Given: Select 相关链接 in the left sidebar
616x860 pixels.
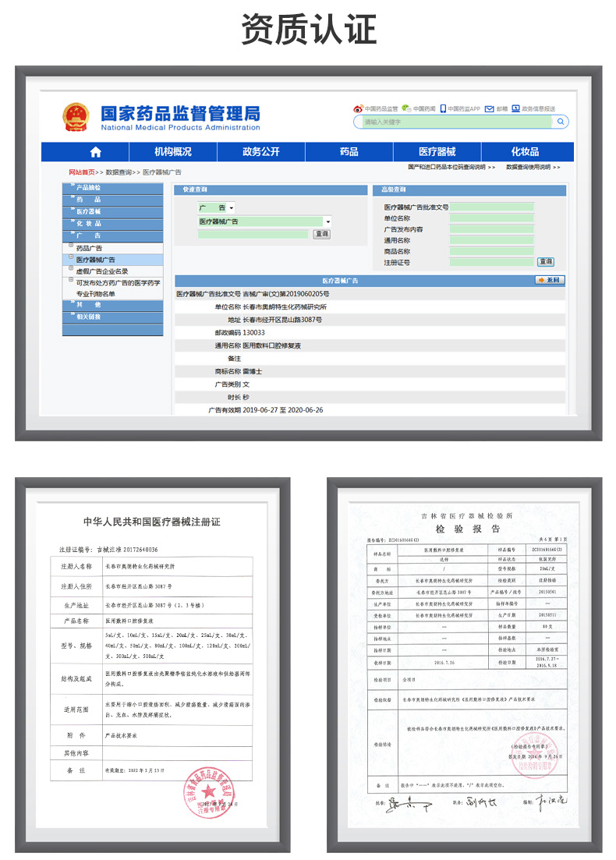Looking at the screenshot, I should pos(112,317).
